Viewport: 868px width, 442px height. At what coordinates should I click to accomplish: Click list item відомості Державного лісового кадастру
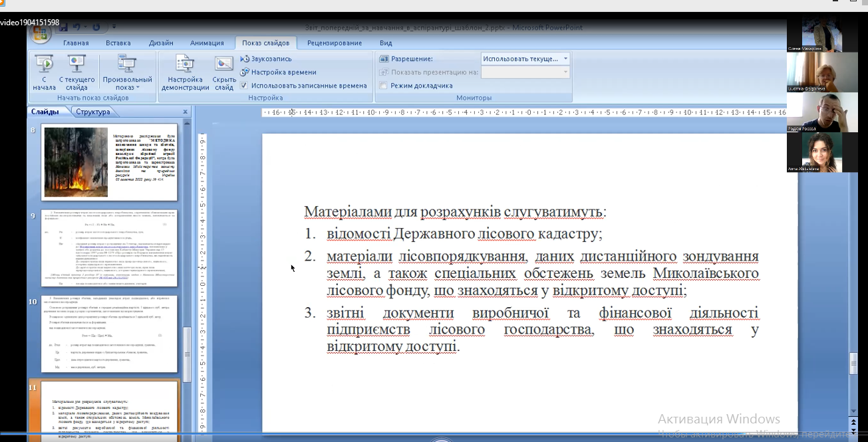point(464,234)
